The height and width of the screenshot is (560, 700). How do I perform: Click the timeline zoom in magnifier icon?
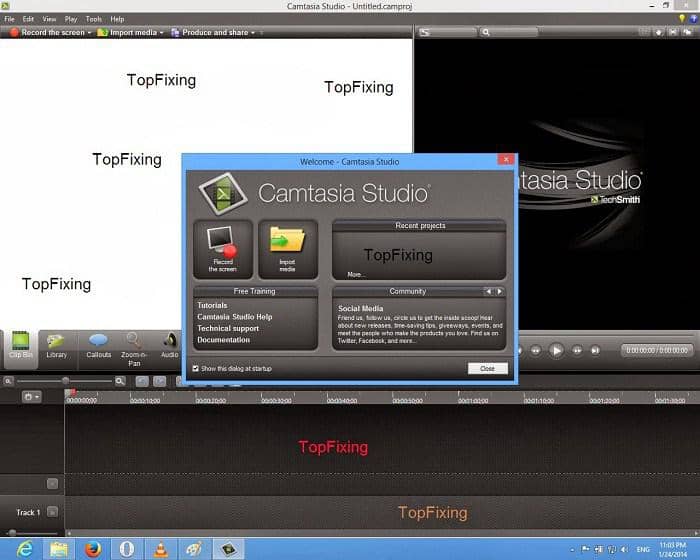click(x=120, y=381)
